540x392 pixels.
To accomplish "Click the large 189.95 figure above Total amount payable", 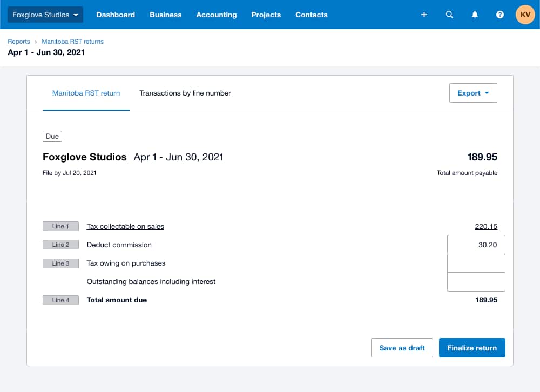I will (x=482, y=157).
